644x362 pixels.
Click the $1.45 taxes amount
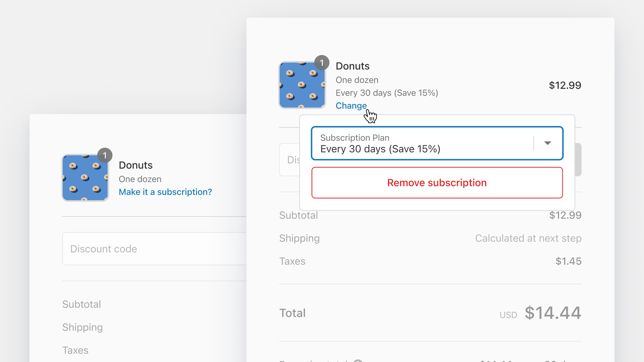[x=569, y=261]
